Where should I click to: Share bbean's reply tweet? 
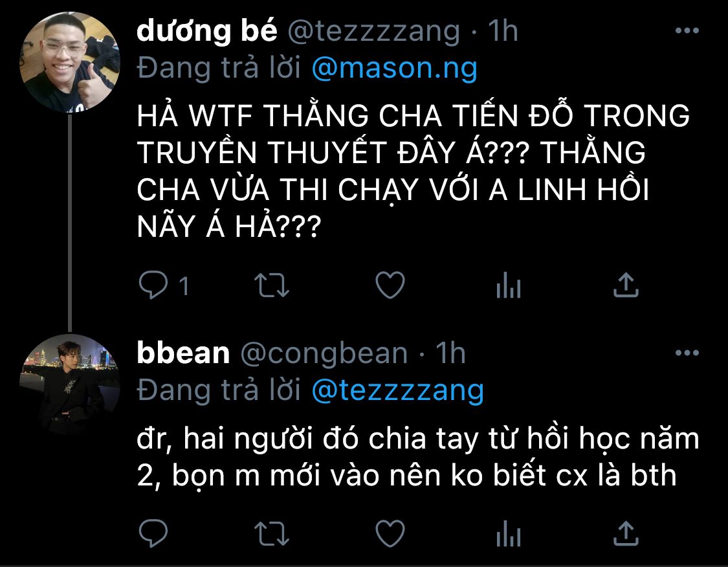coord(626,533)
